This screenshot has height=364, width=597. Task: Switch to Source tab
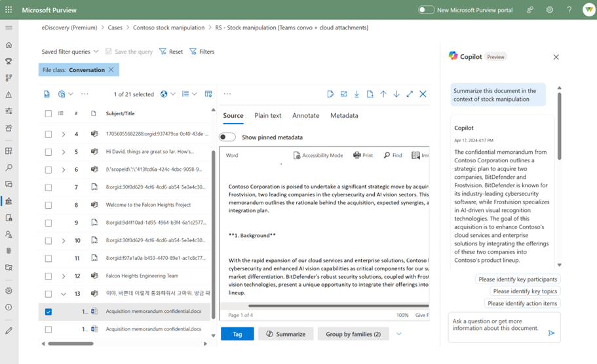[233, 116]
